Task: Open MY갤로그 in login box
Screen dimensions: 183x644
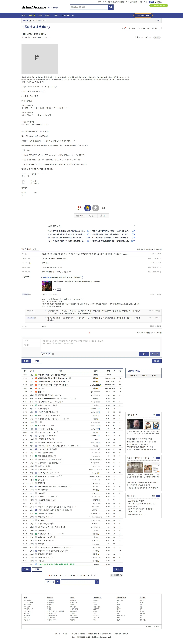Action: 133,376
